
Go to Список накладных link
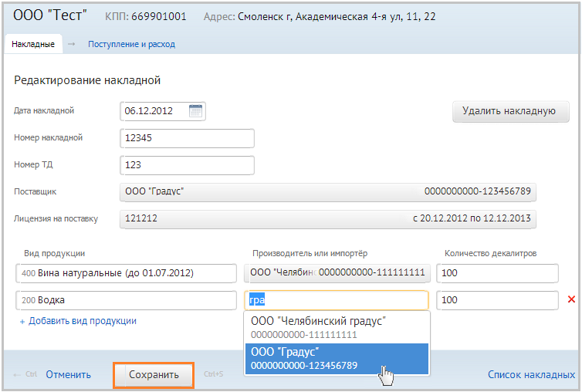coord(531,374)
